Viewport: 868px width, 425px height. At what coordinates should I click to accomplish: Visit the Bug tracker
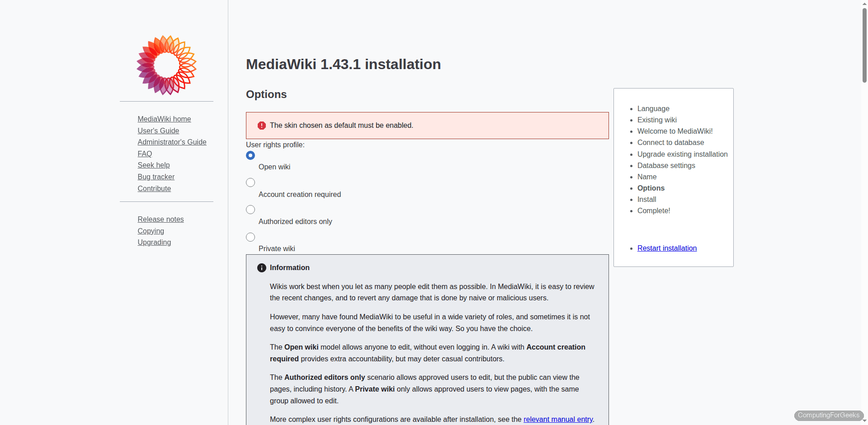coord(156,177)
